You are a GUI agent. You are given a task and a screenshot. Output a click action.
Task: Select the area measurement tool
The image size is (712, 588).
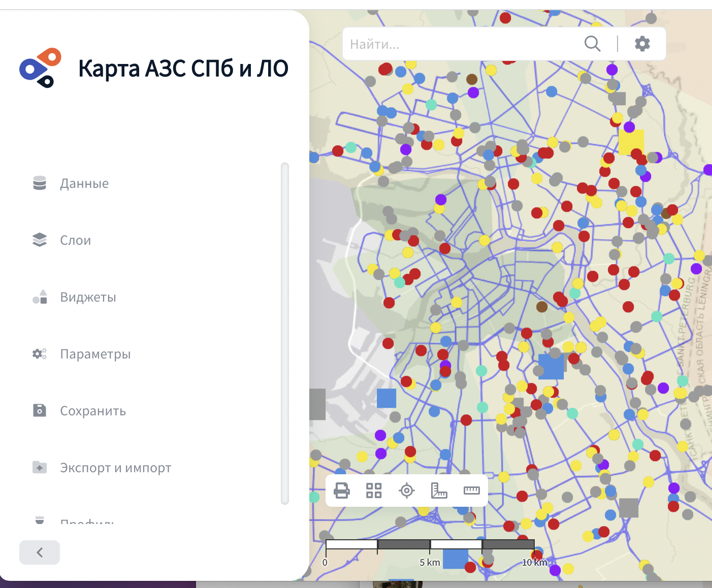click(x=439, y=491)
